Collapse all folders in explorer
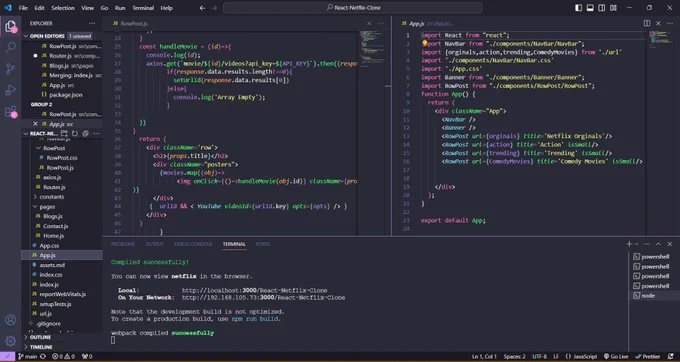The width and height of the screenshot is (680, 362). click(x=85, y=134)
